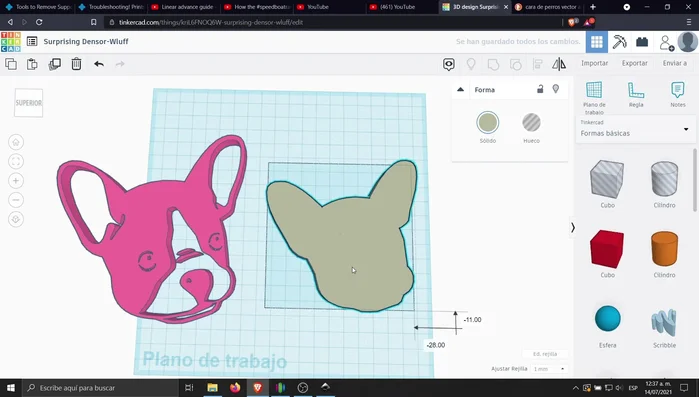The image size is (699, 397).
Task: Invite a collaborator via add-person icon
Action: pos(666,42)
